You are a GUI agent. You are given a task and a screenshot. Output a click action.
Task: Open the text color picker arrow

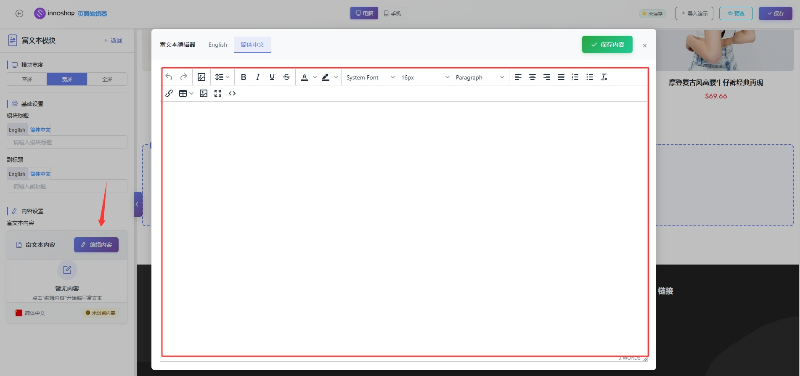[315, 78]
